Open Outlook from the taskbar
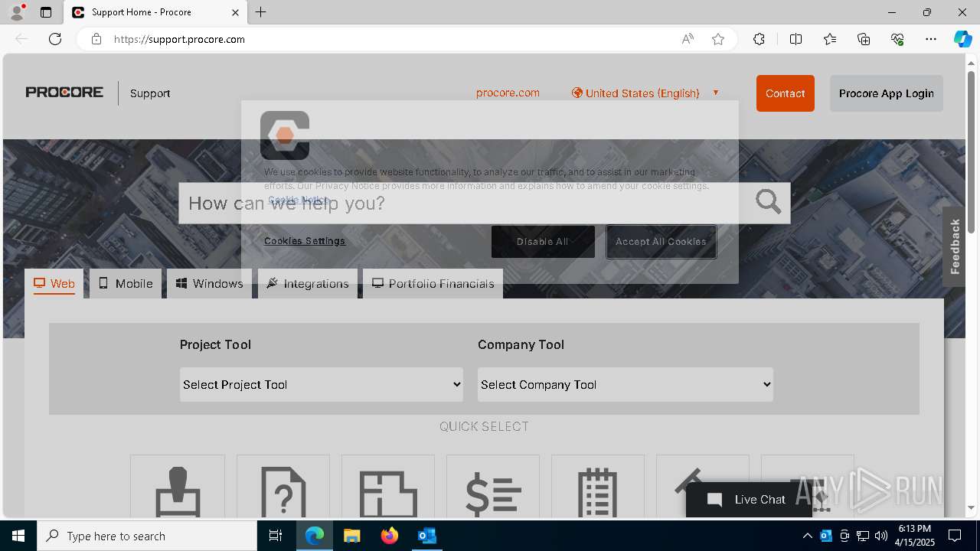 426,536
